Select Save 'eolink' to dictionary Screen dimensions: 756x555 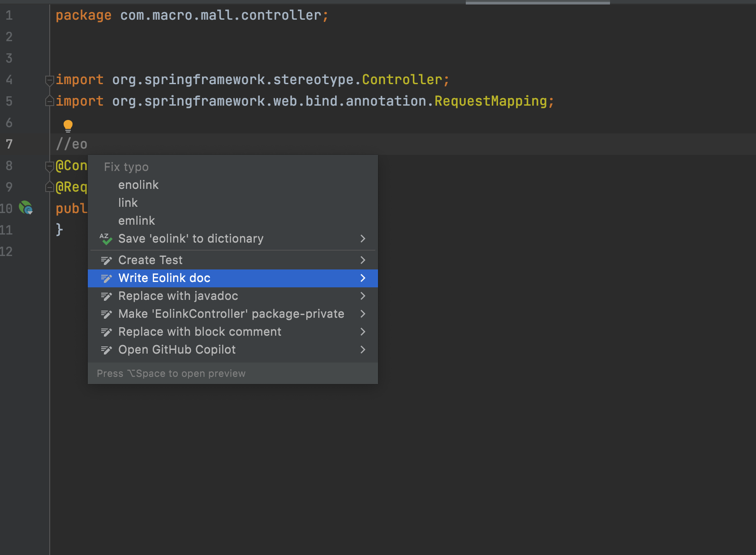pos(233,239)
